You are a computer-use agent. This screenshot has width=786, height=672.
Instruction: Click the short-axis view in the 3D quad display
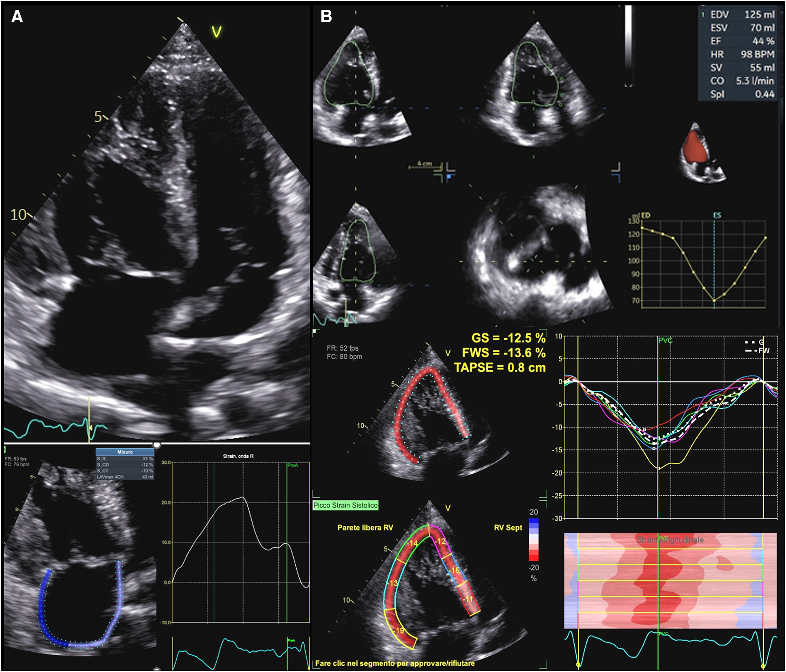[x=536, y=256]
